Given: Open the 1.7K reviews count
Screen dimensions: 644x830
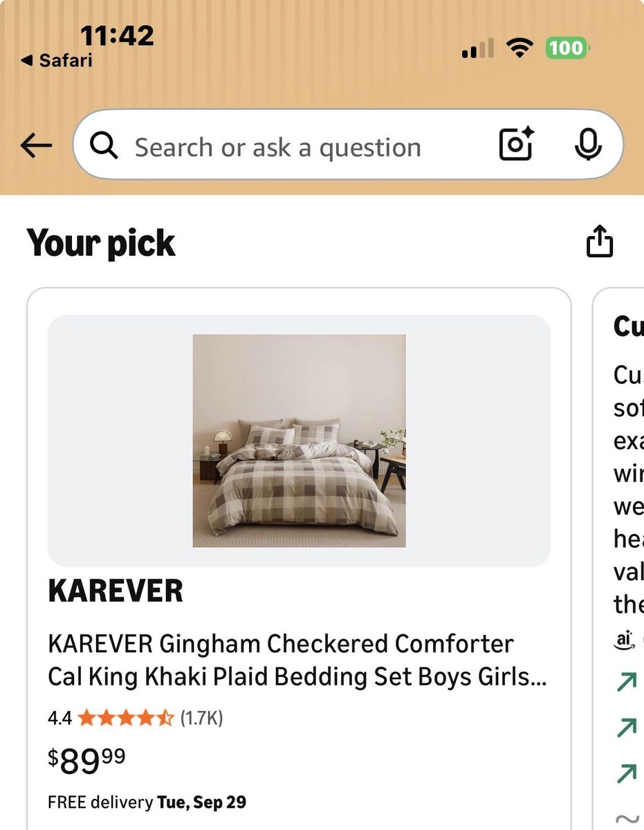Looking at the screenshot, I should point(201,718).
